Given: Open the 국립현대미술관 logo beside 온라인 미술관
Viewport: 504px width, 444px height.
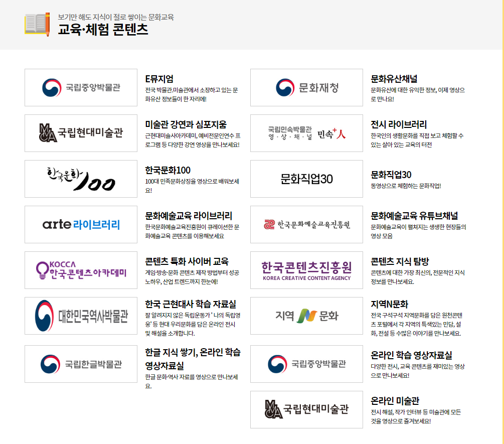Looking at the screenshot, I should 306,409.
